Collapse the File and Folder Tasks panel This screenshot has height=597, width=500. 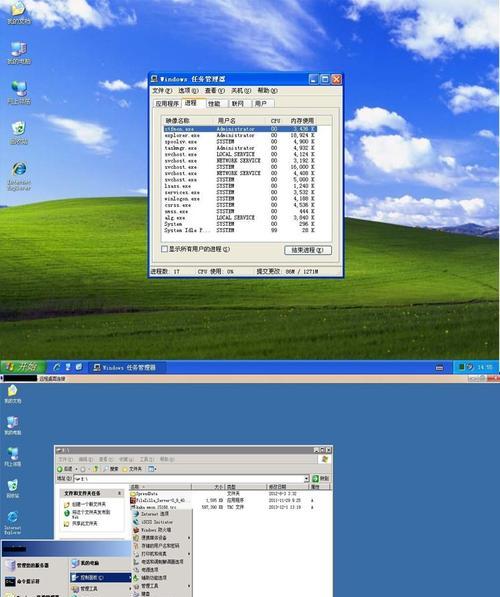[119, 493]
